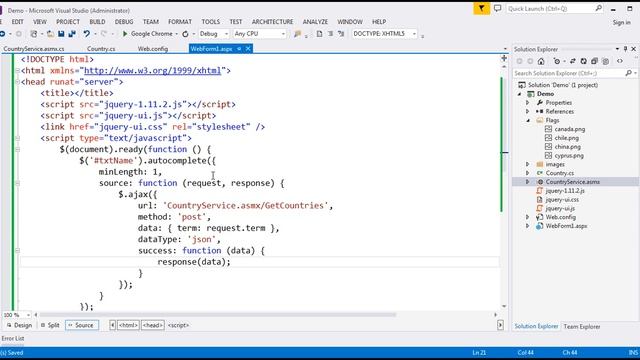The image size is (640, 360).
Task: Expand the References node
Action: [527, 111]
